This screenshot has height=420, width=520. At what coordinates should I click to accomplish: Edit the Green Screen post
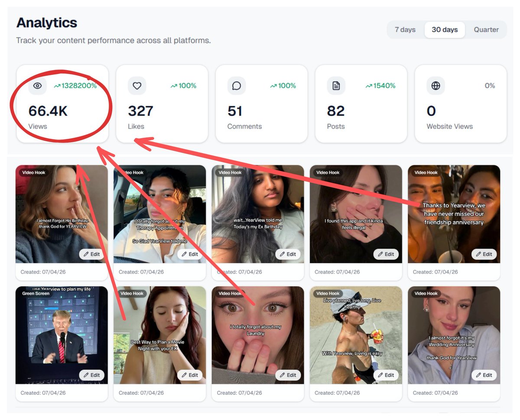[91, 375]
